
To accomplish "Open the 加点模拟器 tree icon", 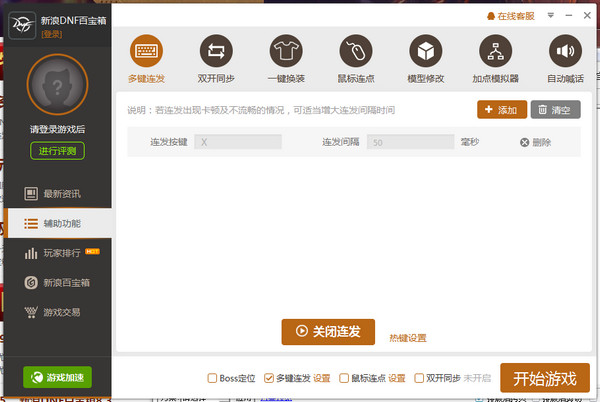I will (x=495, y=50).
